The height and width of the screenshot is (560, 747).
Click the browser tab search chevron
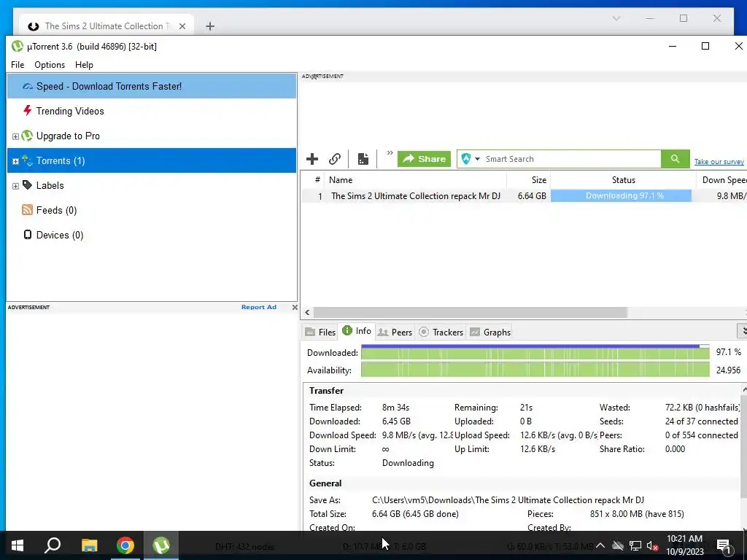click(616, 18)
